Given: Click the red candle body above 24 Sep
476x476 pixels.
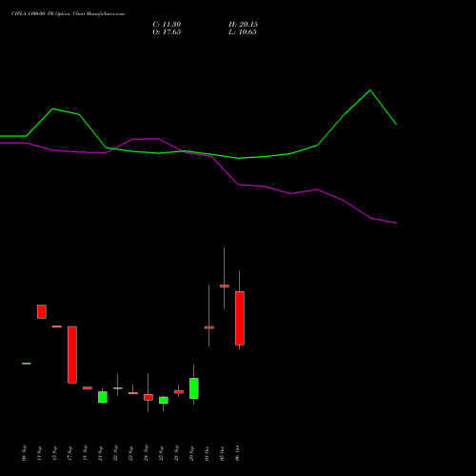Looking at the screenshot, I should [149, 397].
